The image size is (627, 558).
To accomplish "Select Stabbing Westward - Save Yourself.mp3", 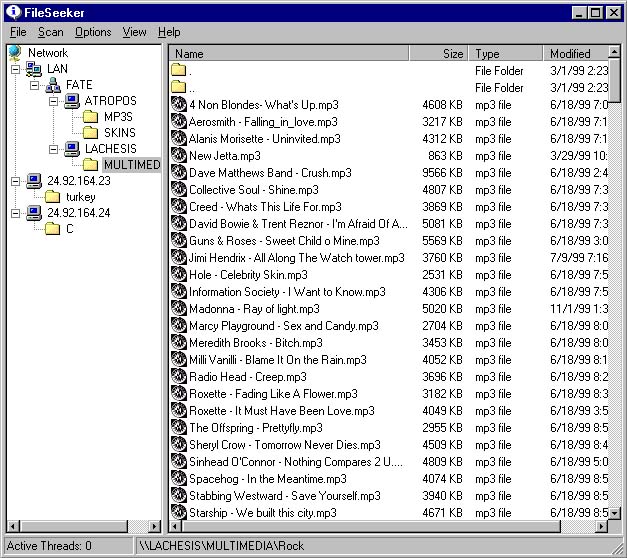I will (x=285, y=496).
